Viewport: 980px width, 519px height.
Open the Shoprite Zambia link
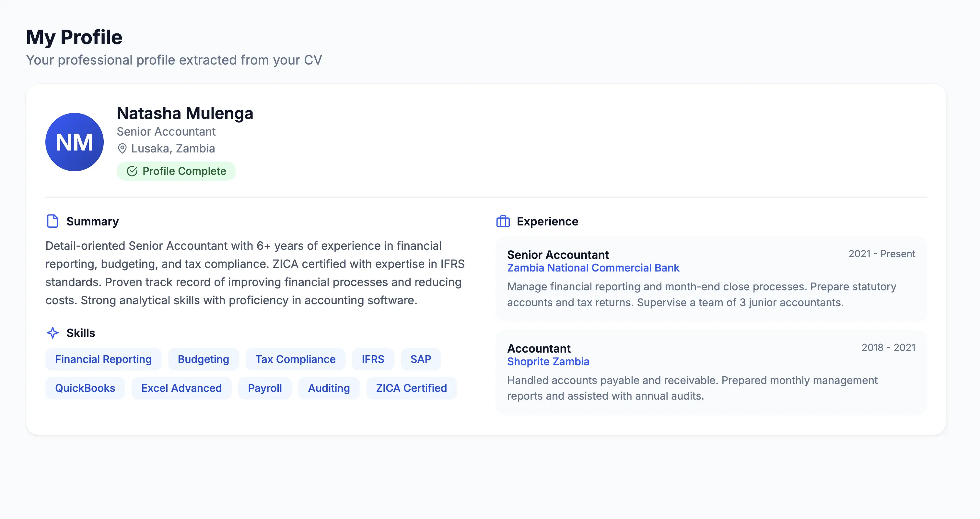pyautogui.click(x=548, y=361)
